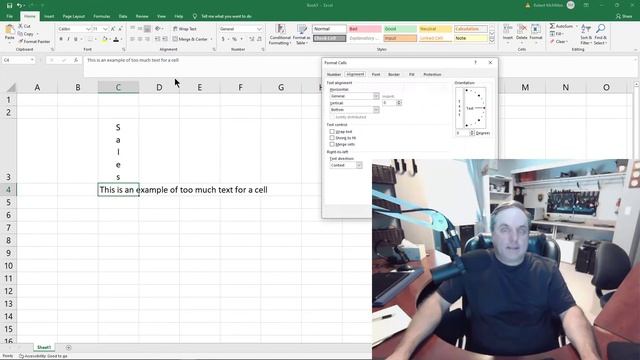Viewport: 640px width, 360px height.
Task: Open the Font tab in Format Cells
Action: coord(376,74)
